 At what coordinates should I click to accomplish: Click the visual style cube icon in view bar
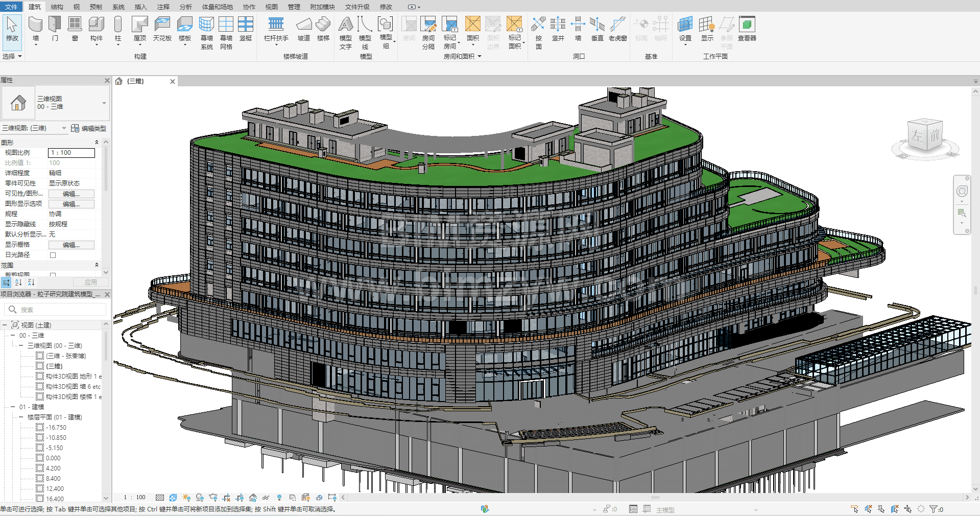click(x=173, y=497)
